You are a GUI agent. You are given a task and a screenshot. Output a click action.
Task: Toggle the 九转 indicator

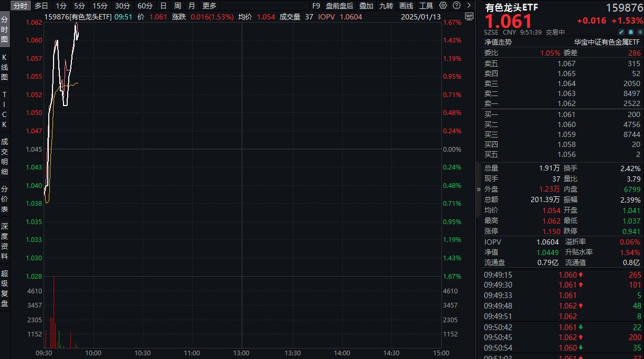[x=386, y=6]
